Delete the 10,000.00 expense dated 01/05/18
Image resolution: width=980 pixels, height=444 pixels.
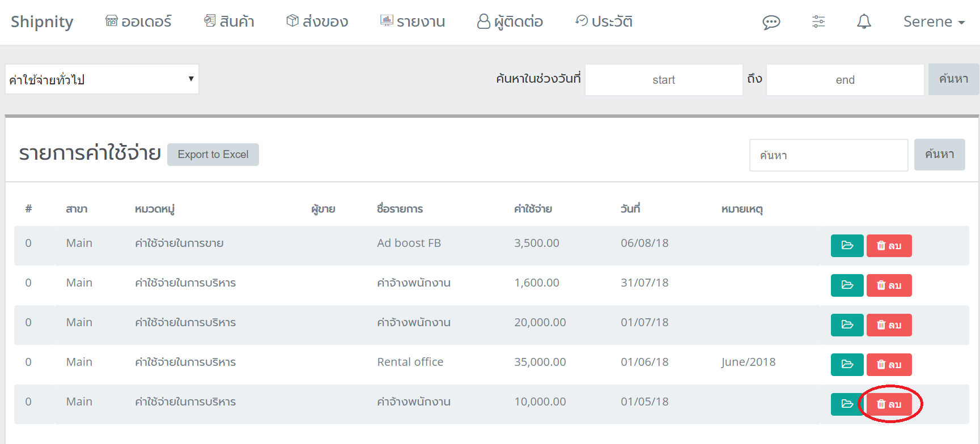tap(889, 404)
